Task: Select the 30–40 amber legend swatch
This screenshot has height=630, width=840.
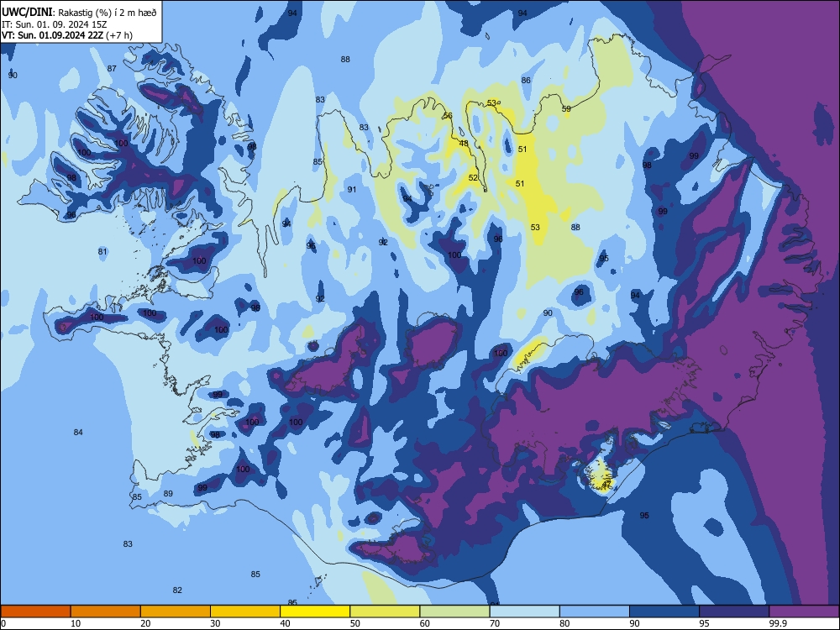Action: pos(245,612)
